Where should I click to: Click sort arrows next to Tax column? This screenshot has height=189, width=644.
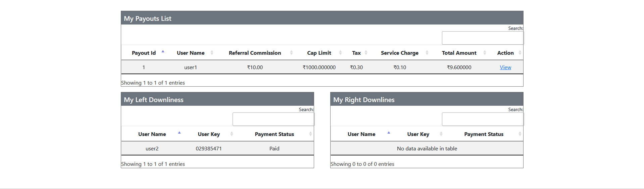pyautogui.click(x=366, y=53)
